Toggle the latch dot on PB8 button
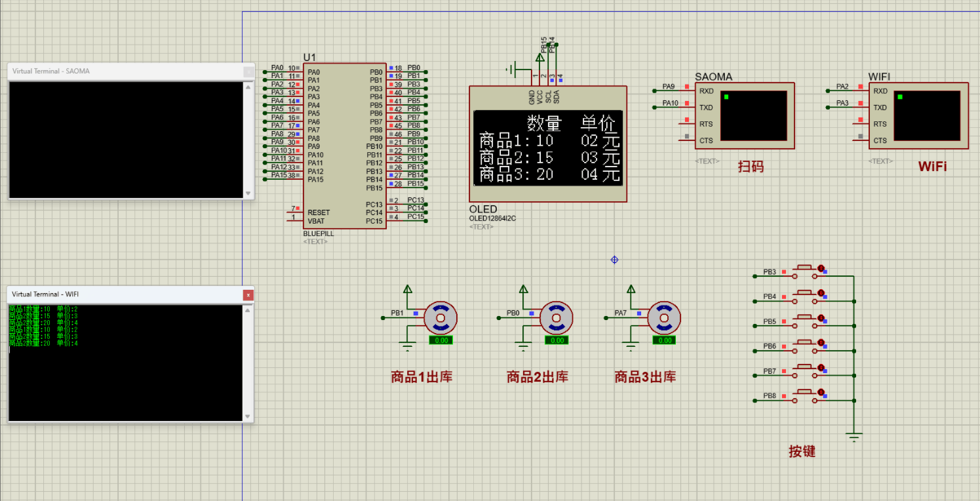980x501 pixels. [821, 393]
